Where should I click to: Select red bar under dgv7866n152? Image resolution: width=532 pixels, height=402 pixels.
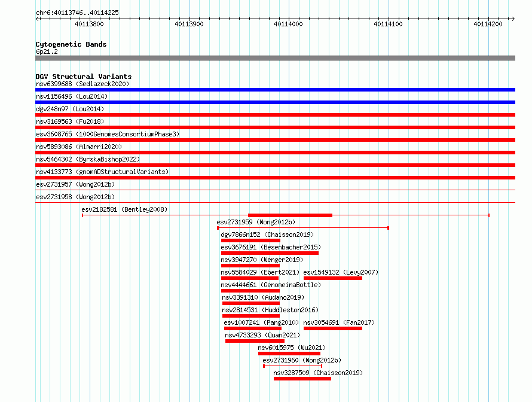(x=250, y=240)
